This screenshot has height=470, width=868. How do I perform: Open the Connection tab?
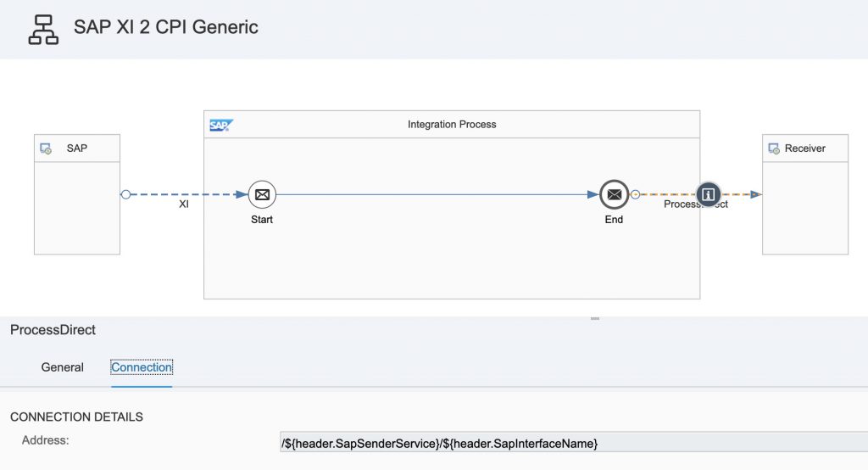click(142, 367)
